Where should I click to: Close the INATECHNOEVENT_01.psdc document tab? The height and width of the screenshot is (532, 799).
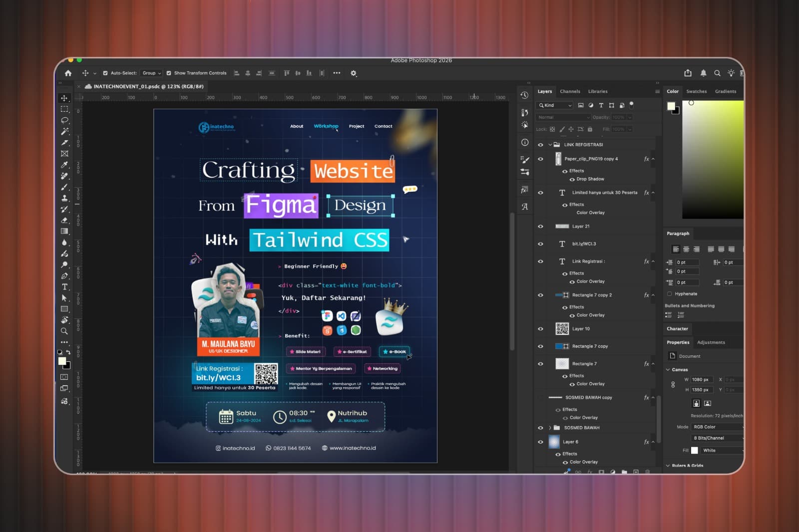(78, 86)
